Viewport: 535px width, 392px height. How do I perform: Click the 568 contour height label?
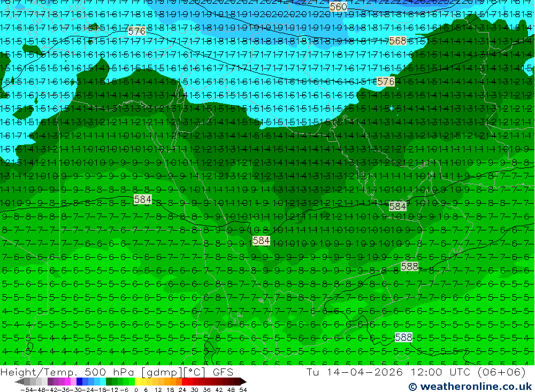pos(398,41)
